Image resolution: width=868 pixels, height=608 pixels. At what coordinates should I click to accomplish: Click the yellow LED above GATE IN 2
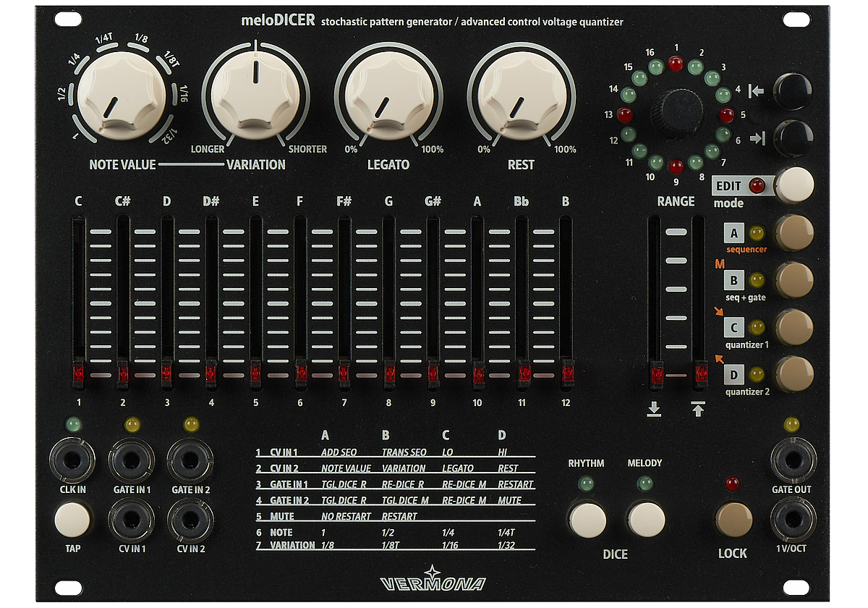click(191, 424)
